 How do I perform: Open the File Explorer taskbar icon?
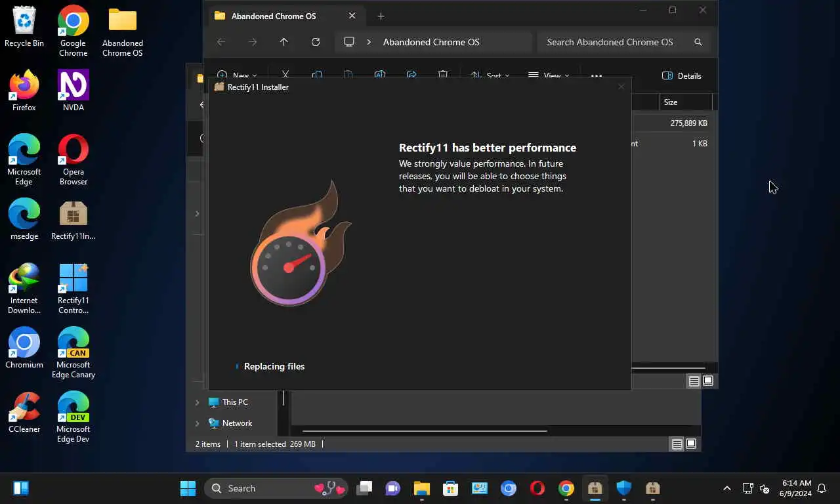(421, 488)
